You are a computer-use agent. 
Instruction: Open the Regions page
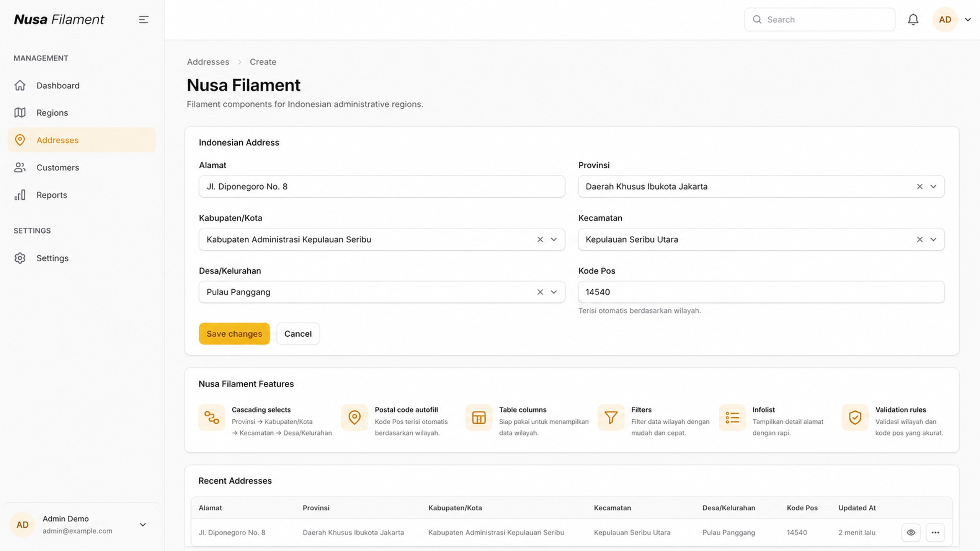82,112
